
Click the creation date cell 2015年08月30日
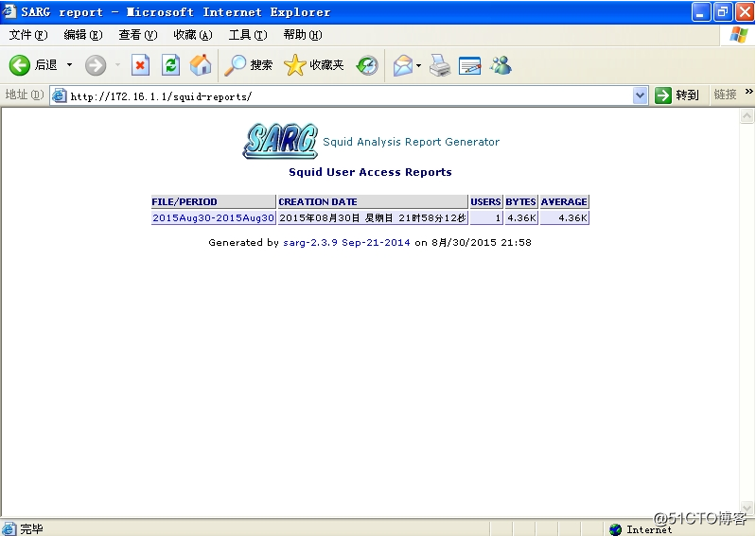(x=372, y=217)
